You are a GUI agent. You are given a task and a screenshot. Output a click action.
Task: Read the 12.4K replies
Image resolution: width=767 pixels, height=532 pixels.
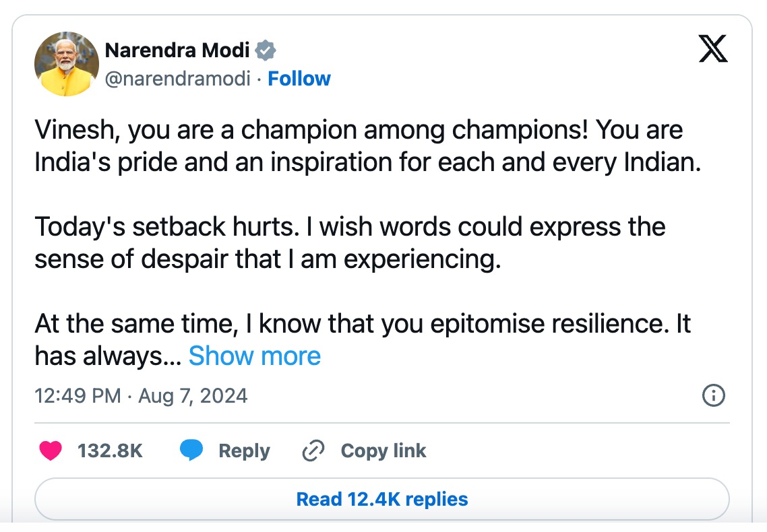[x=383, y=499]
